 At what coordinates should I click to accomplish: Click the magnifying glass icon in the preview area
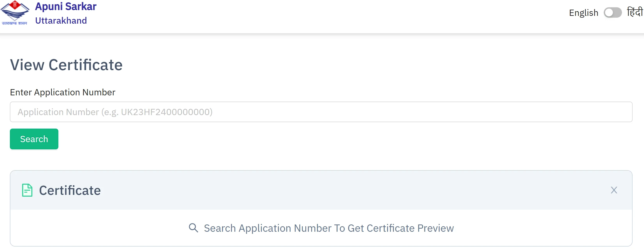point(193,228)
